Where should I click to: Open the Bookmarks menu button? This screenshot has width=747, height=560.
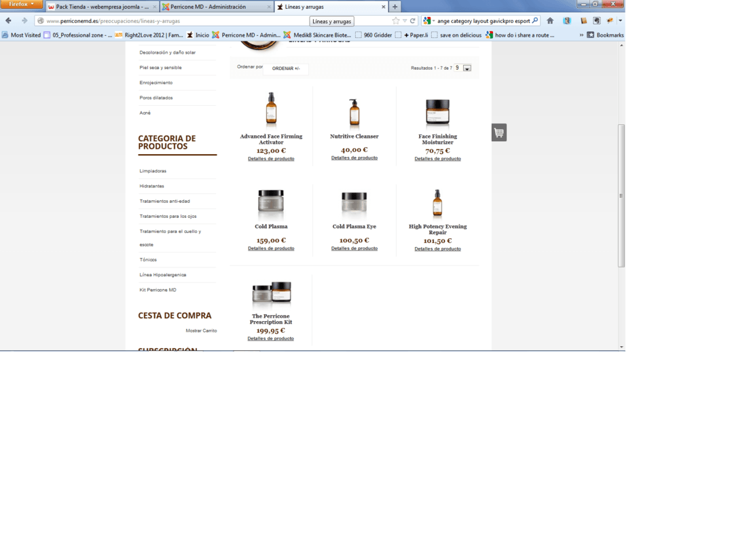pyautogui.click(x=605, y=35)
